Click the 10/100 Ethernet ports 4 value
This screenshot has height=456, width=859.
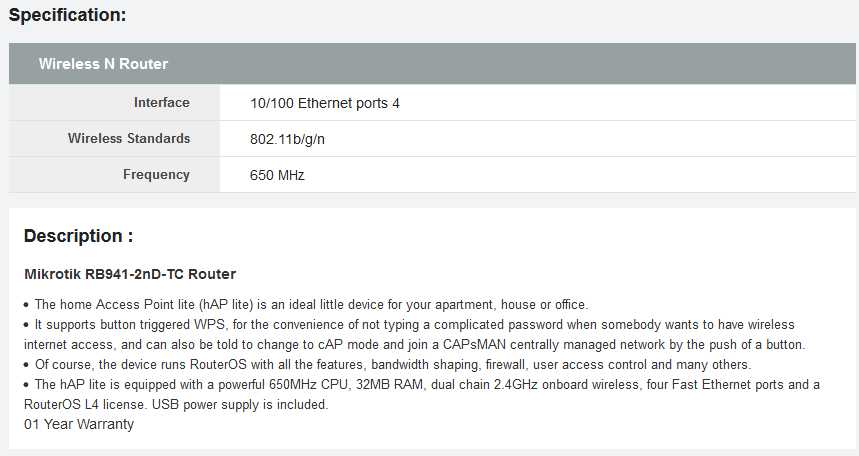[324, 103]
